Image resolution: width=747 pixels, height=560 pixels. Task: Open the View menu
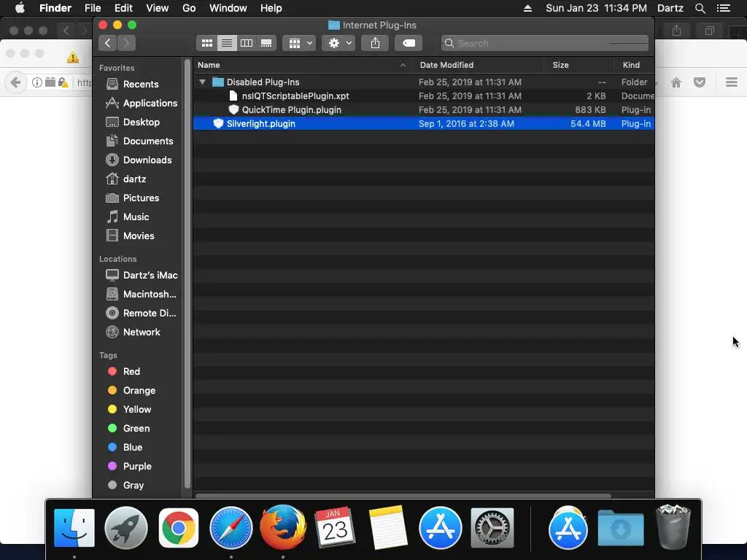point(158,8)
